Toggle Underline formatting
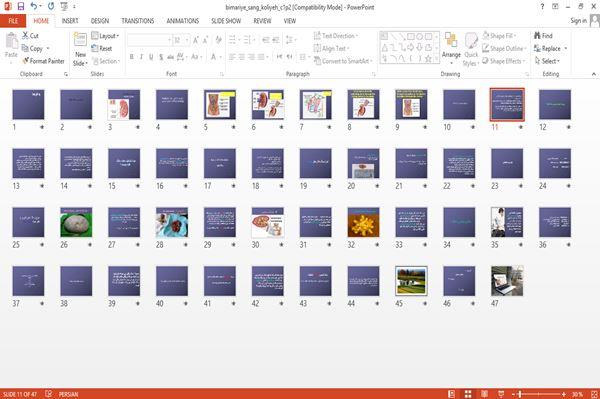Viewport: 600px width, 399px height. (x=151, y=57)
